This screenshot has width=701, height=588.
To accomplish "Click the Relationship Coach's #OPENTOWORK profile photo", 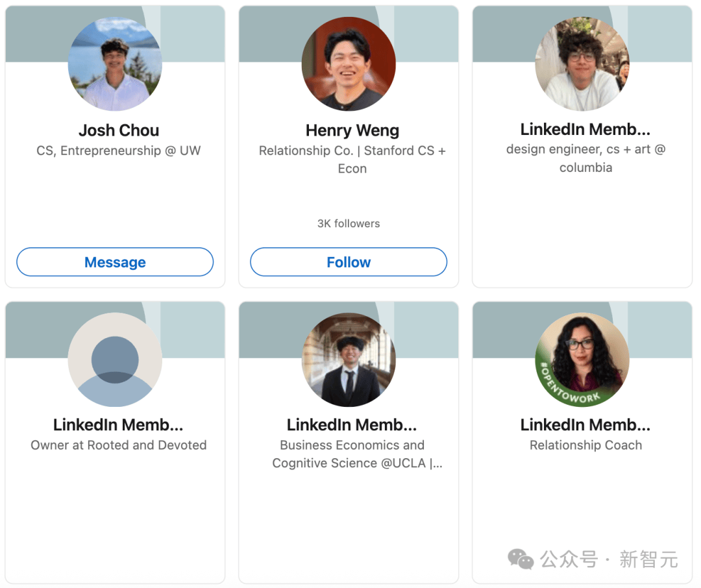I will 582,360.
